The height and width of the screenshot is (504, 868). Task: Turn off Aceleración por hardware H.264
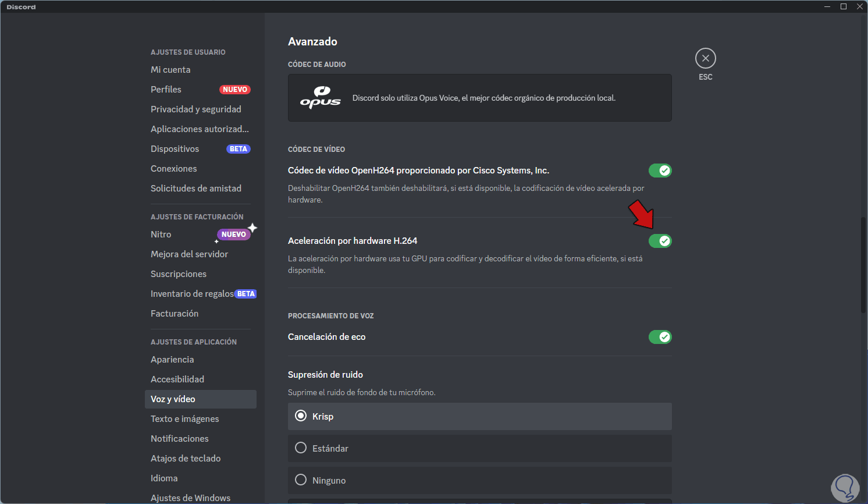point(660,241)
